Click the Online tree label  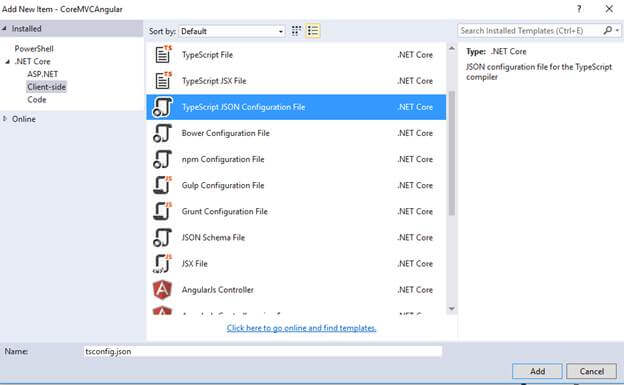pos(23,119)
